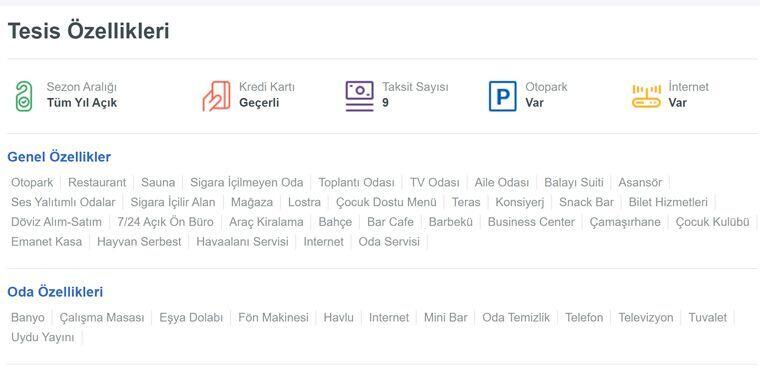Click the 'Balayı Suiti' feature

pyautogui.click(x=574, y=183)
